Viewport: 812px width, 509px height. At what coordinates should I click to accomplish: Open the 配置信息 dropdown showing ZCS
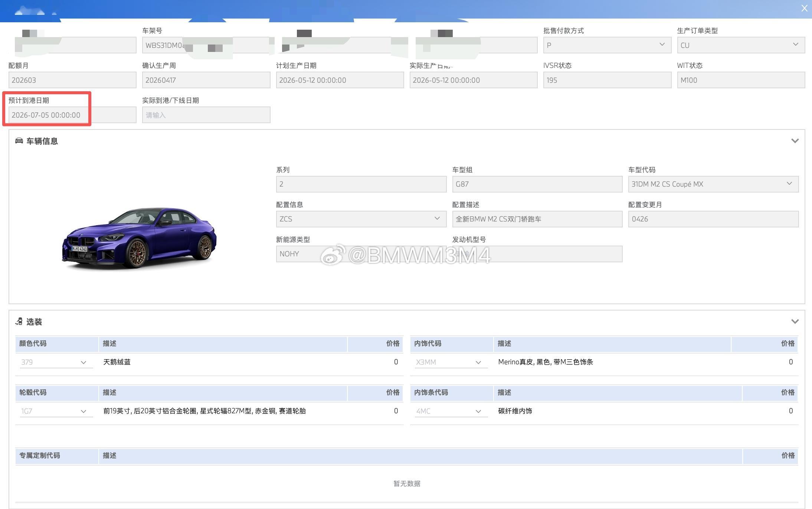[361, 219]
